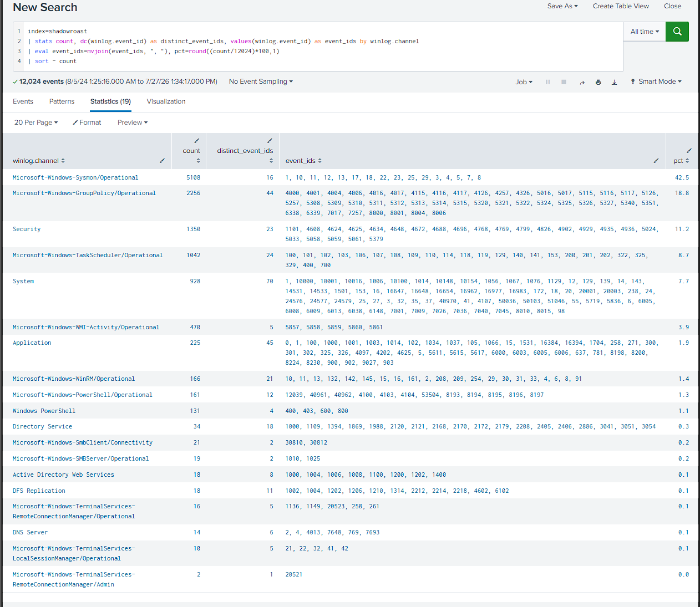Click inside the search query editor
The width and height of the screenshot is (700, 607).
[318, 47]
